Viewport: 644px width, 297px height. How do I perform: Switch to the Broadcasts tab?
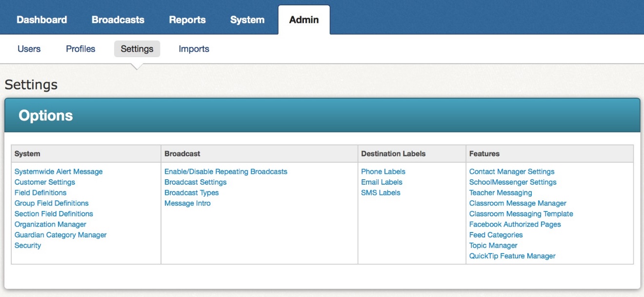tap(118, 20)
